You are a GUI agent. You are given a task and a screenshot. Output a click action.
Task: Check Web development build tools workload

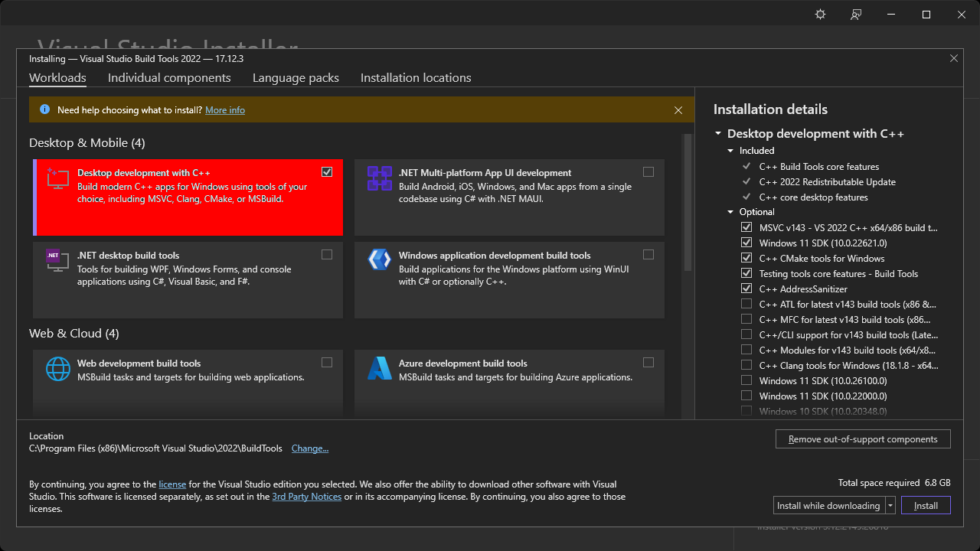point(327,363)
